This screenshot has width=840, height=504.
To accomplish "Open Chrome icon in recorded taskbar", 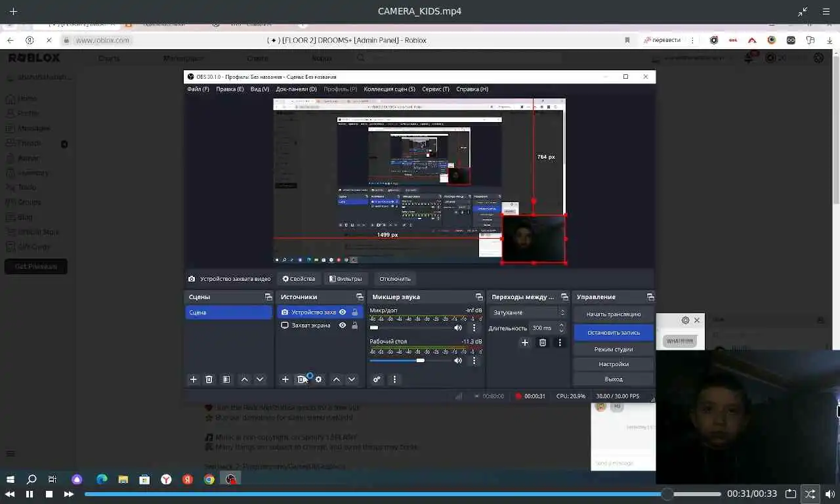I will tap(209, 480).
